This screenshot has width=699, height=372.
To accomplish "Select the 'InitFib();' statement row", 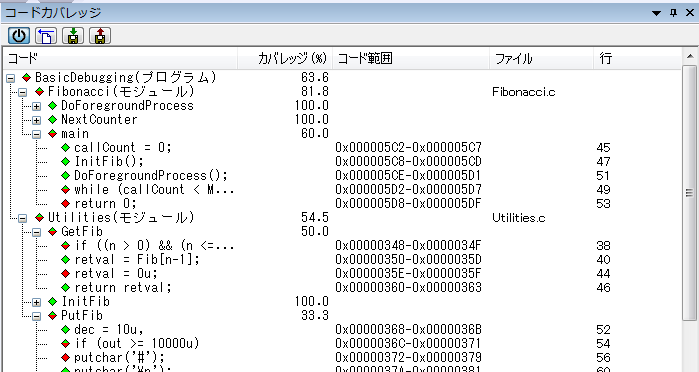I will [342, 161].
